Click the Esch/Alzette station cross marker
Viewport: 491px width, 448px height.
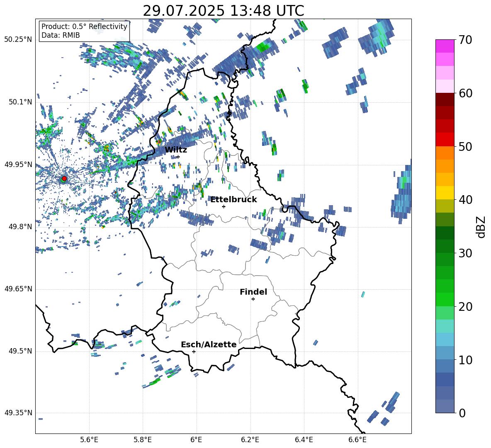click(x=194, y=351)
